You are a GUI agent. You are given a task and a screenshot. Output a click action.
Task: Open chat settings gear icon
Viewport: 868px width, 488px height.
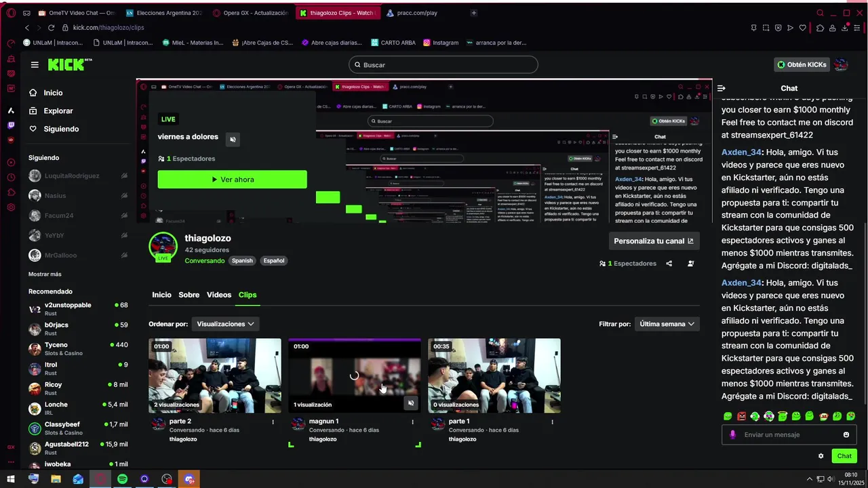(x=821, y=456)
